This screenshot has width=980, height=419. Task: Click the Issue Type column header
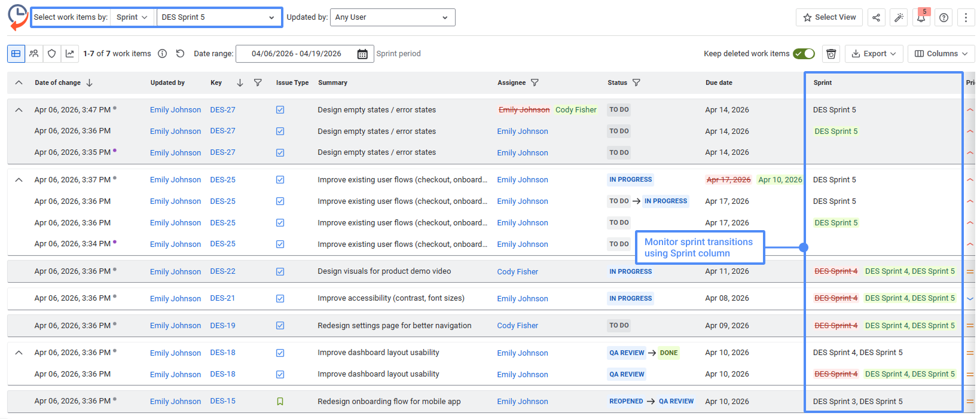point(292,83)
